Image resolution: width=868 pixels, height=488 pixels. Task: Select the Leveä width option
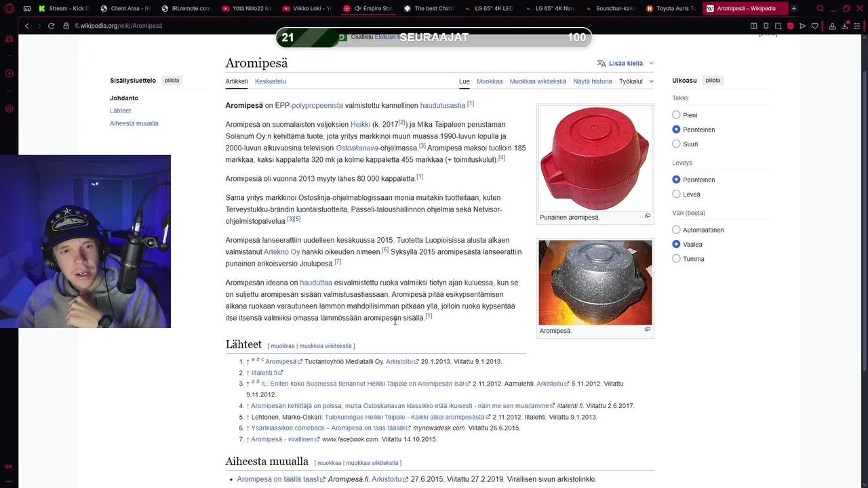676,194
